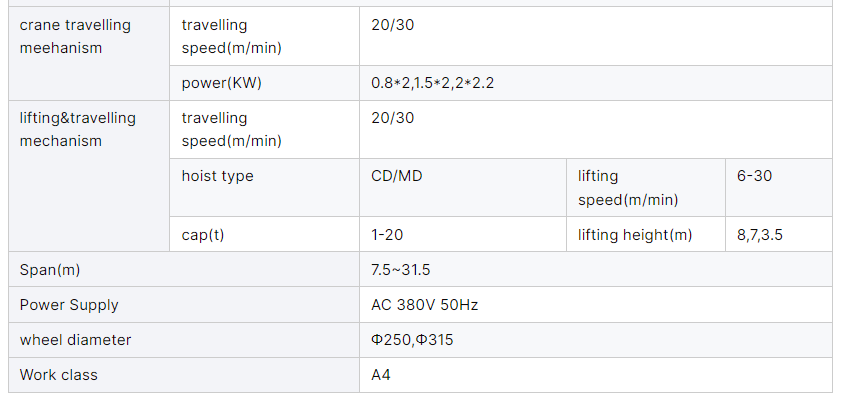The image size is (845, 406).
Task: Select the 'Φ250,Φ315' wheel diameter value
Action: pos(412,340)
